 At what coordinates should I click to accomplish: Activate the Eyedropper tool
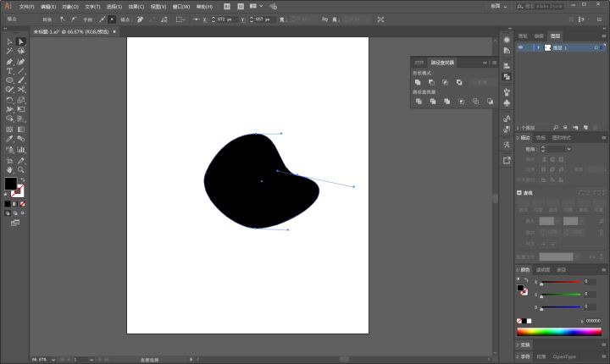point(9,139)
